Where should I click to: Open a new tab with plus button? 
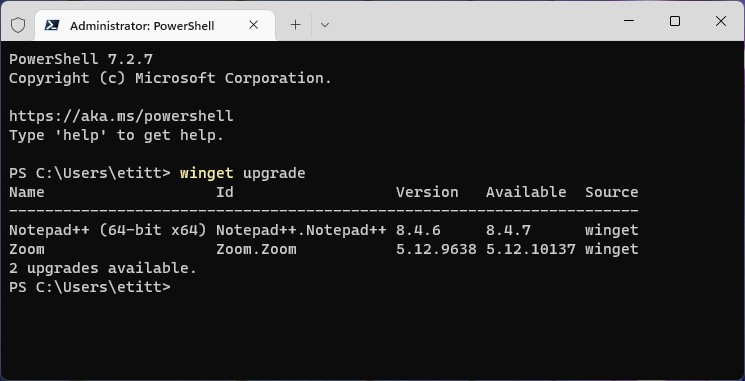pyautogui.click(x=296, y=25)
